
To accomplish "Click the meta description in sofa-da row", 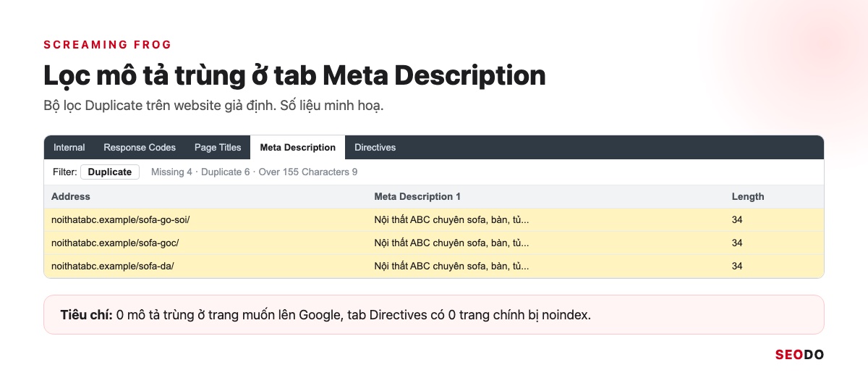I will click(x=451, y=266).
